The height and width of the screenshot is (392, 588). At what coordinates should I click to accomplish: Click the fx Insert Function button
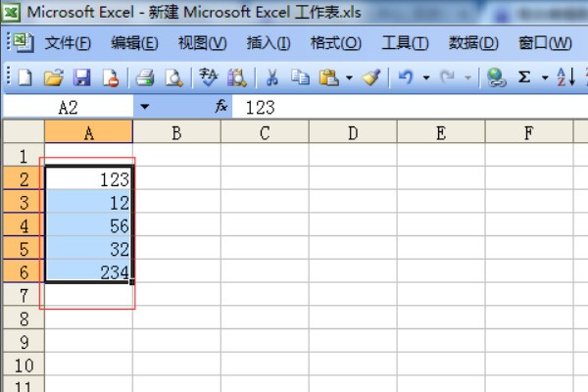221,107
